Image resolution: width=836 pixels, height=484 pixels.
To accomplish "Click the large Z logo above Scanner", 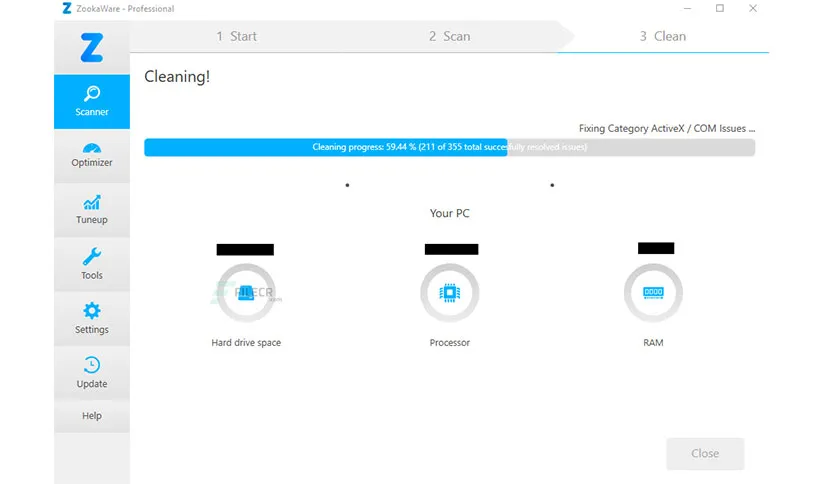I will coord(92,47).
